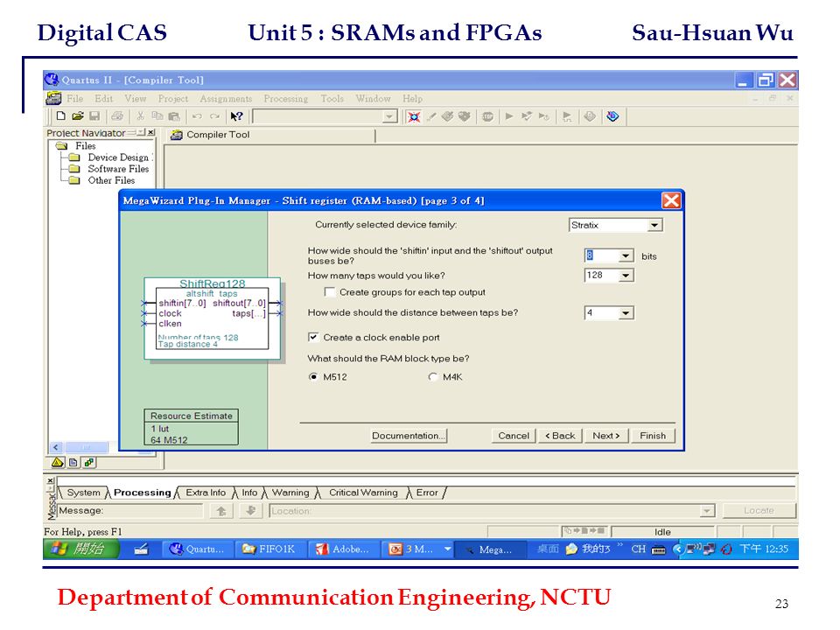Open the Processing menu
This screenshot has height=630, width=840.
285,99
